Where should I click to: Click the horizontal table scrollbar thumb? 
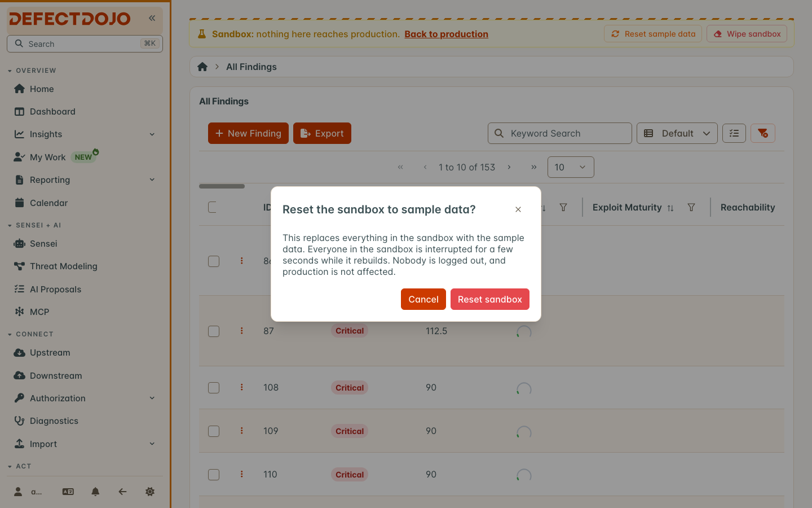coord(222,186)
